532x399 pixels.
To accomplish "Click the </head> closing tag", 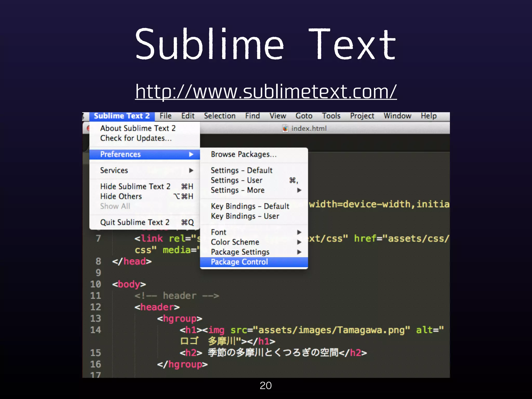I will click(x=132, y=261).
